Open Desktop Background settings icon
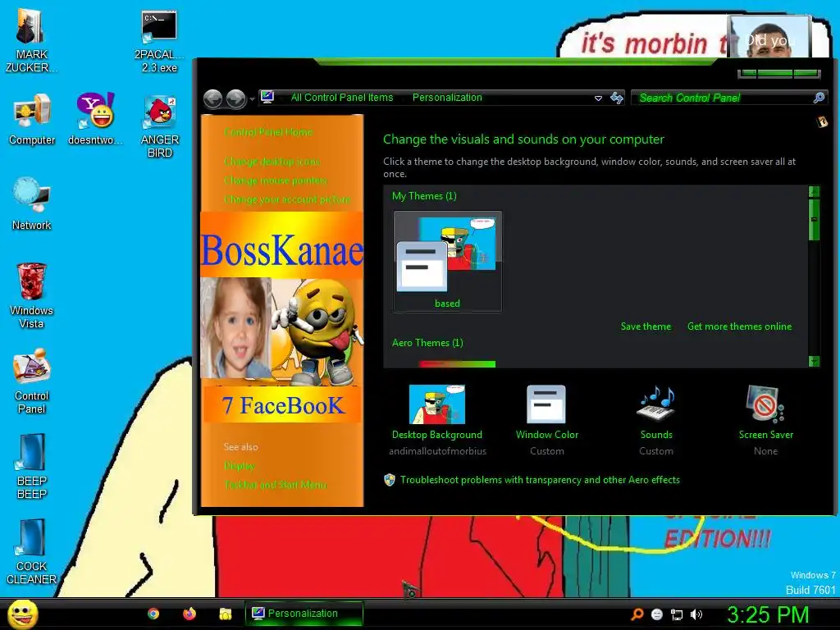840x630 pixels. (436, 404)
